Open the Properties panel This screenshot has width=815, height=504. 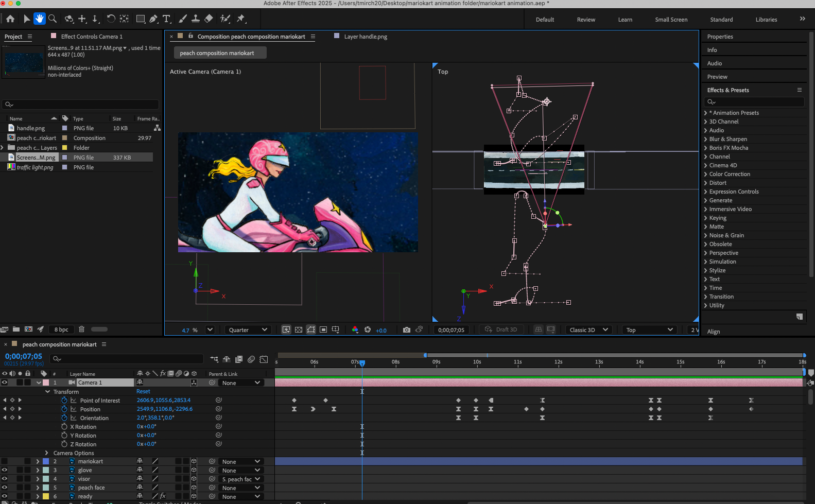tap(720, 37)
